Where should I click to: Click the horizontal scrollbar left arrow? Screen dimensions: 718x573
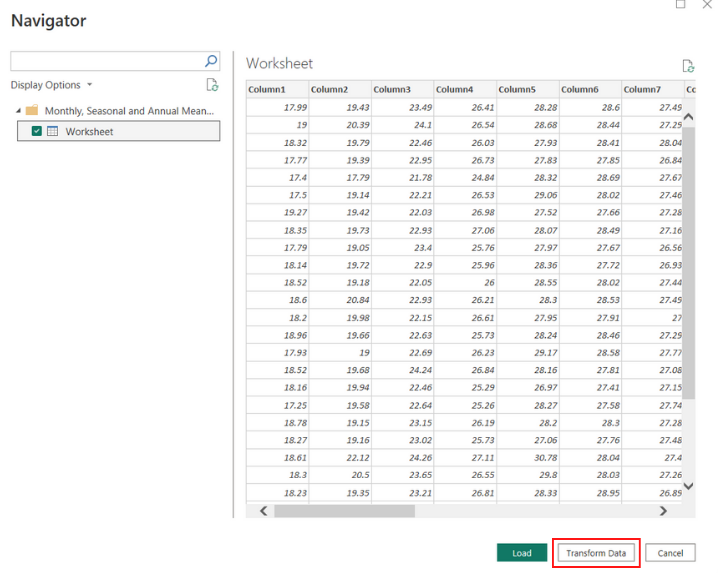[263, 511]
